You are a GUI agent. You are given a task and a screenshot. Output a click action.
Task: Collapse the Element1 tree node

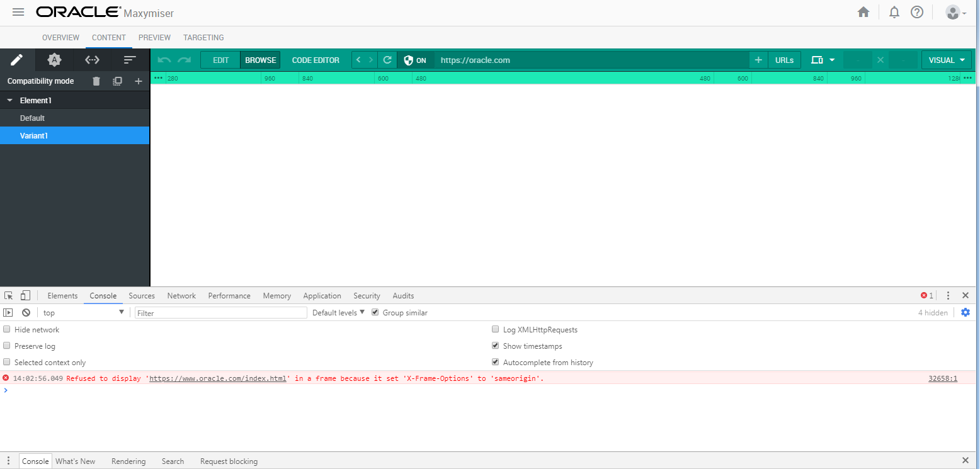tap(9, 101)
